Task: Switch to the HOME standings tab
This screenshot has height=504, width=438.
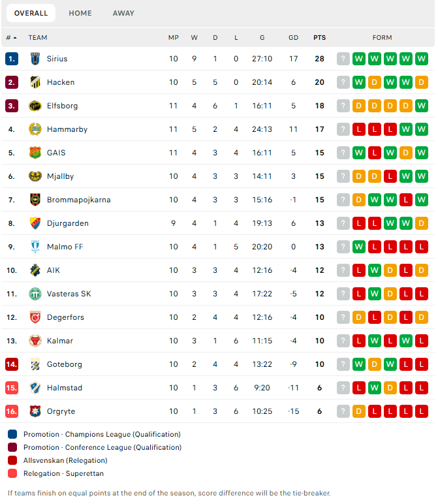Action: [80, 13]
